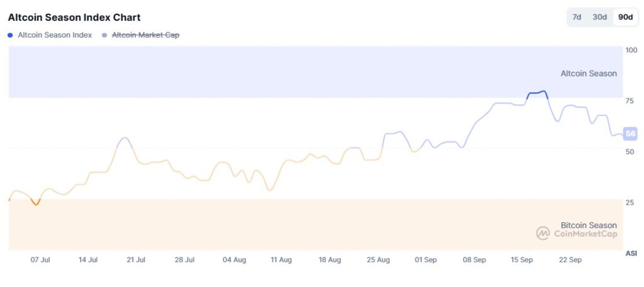Click the Altcoin Season Index legend label

coord(55,35)
